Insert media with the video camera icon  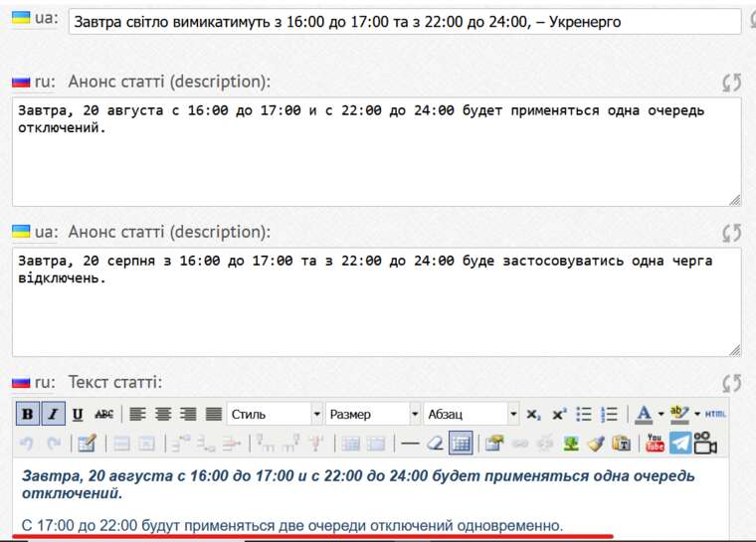point(706,443)
